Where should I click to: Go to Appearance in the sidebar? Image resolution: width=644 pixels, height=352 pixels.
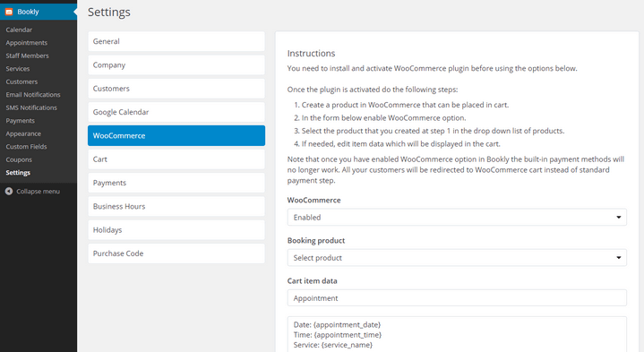pyautogui.click(x=23, y=133)
